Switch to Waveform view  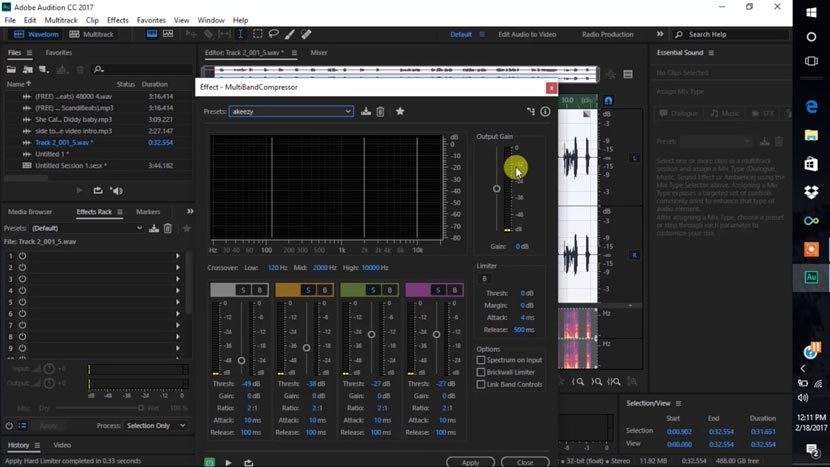coord(36,34)
